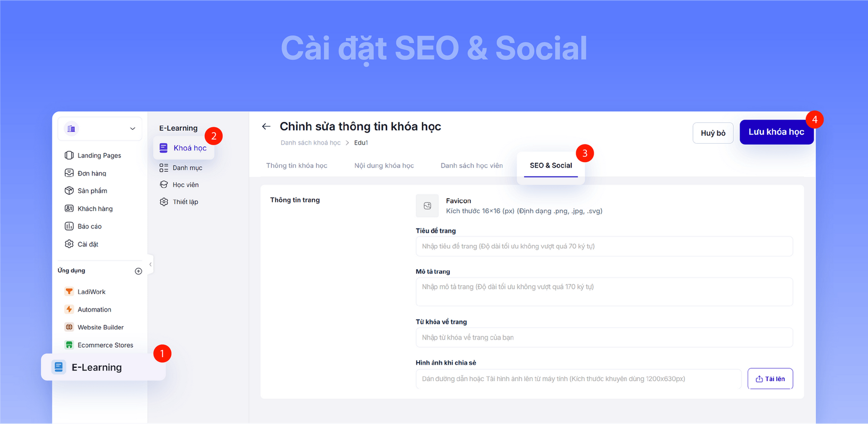The width and height of the screenshot is (868, 424).
Task: Open the Danh sách học viên tab
Action: [x=472, y=165]
